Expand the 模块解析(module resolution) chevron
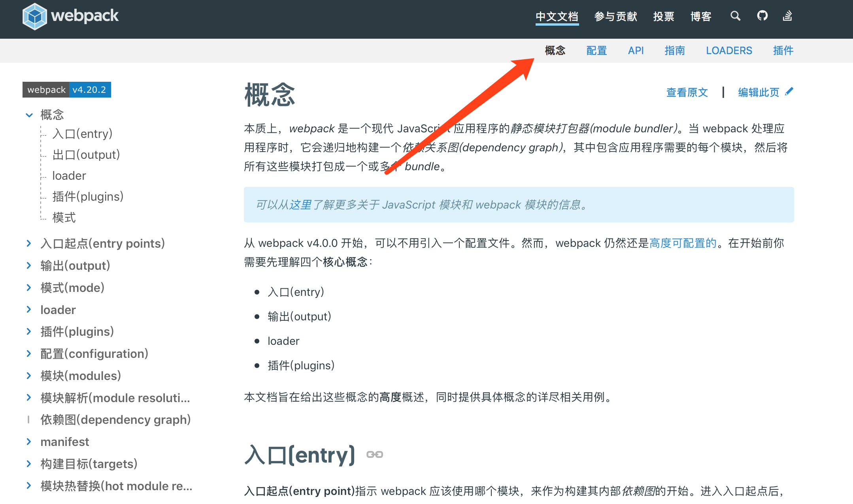The height and width of the screenshot is (504, 853). click(x=29, y=398)
